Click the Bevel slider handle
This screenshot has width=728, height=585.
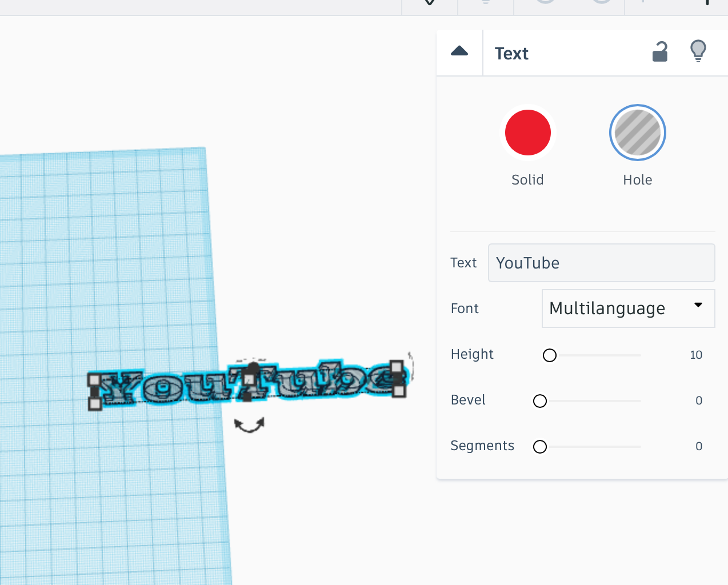click(x=540, y=401)
